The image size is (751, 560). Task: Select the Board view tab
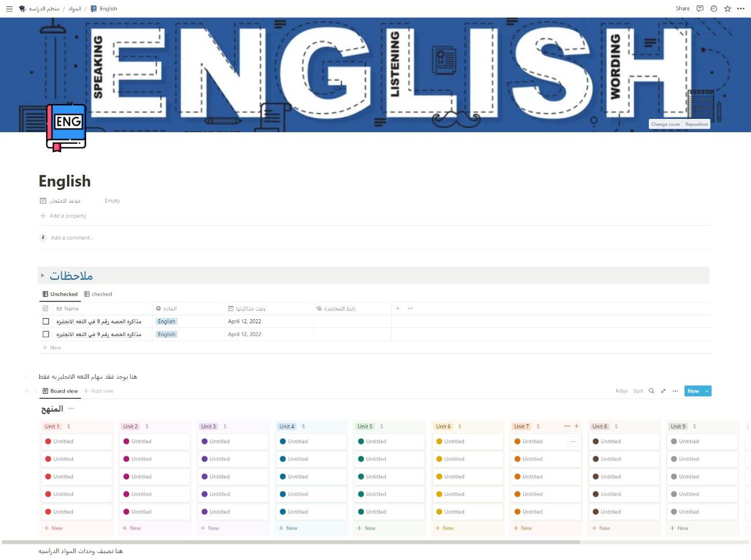point(60,391)
